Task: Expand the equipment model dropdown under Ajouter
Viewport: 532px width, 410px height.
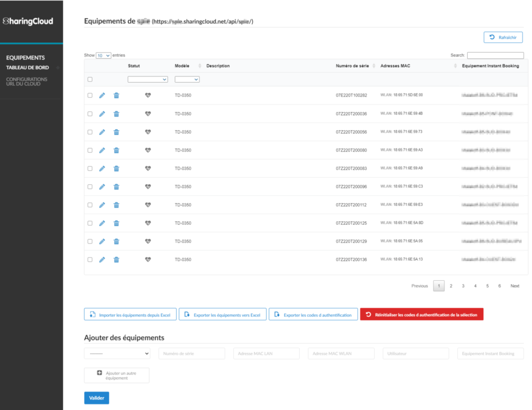Action: [x=117, y=353]
